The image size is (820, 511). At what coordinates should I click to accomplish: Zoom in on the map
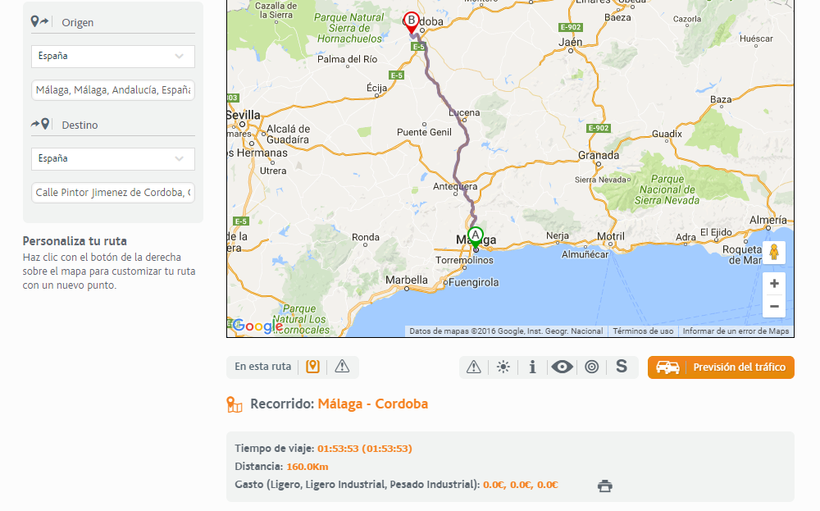click(774, 284)
